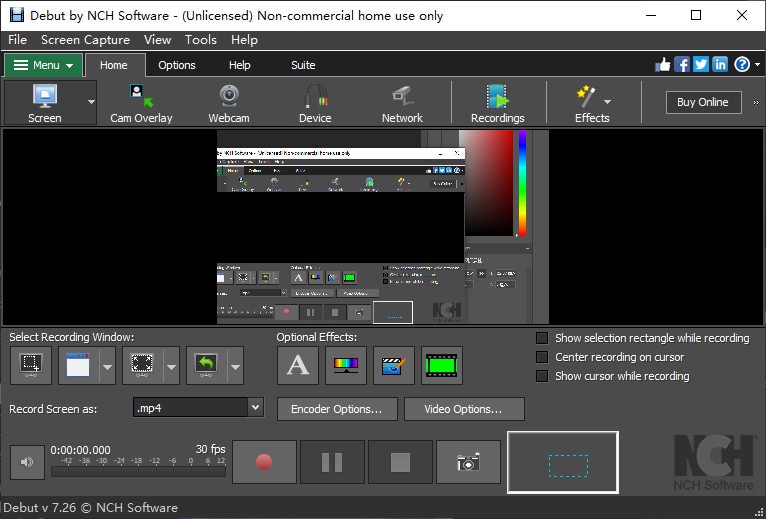Open the green screen effect
This screenshot has width=766, height=519.
[x=442, y=366]
